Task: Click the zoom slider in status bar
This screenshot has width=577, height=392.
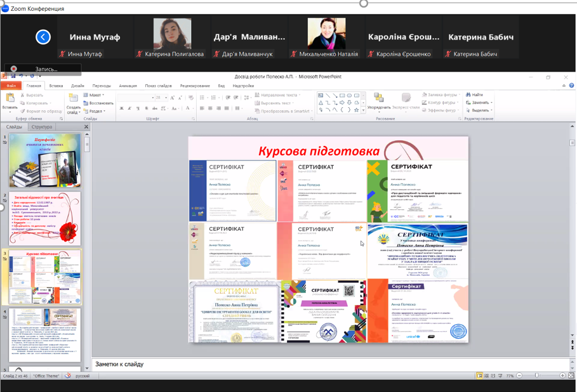Action: coord(537,376)
